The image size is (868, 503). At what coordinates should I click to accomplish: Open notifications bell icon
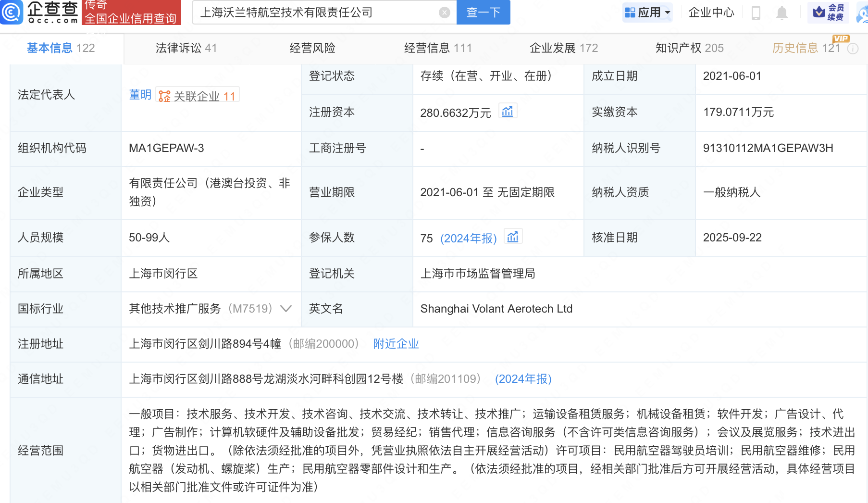(x=782, y=13)
